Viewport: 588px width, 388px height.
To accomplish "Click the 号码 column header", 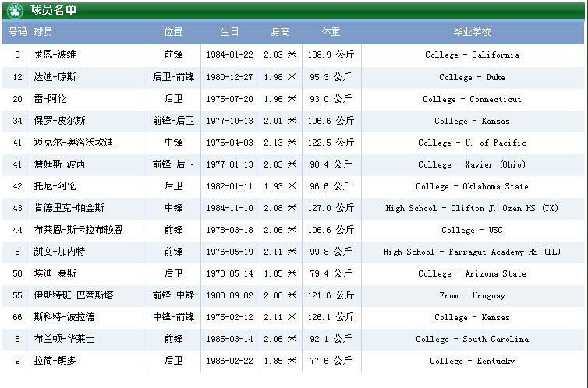I will coord(17,32).
